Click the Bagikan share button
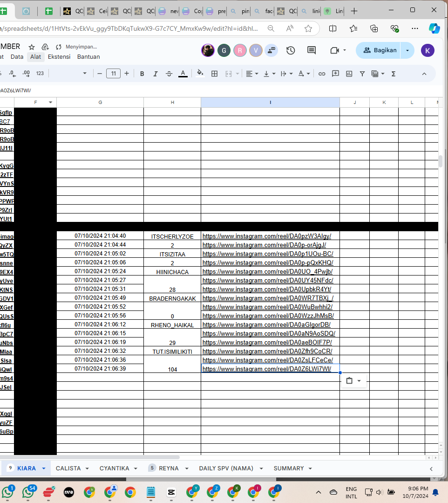 (380, 50)
